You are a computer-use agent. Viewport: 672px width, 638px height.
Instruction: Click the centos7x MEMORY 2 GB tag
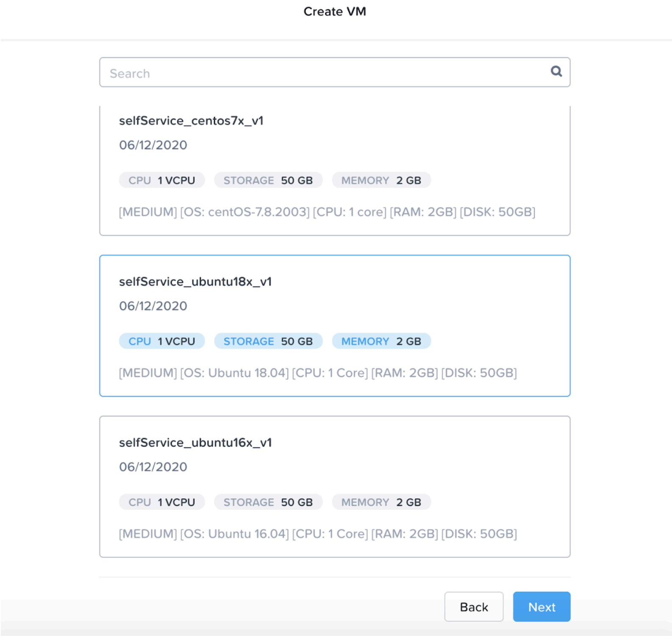pyautogui.click(x=381, y=180)
